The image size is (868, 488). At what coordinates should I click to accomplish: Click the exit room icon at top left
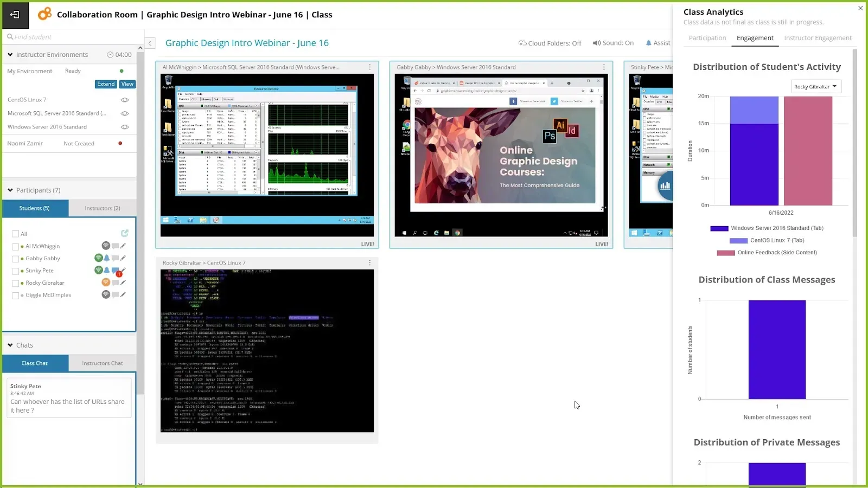tap(15, 15)
